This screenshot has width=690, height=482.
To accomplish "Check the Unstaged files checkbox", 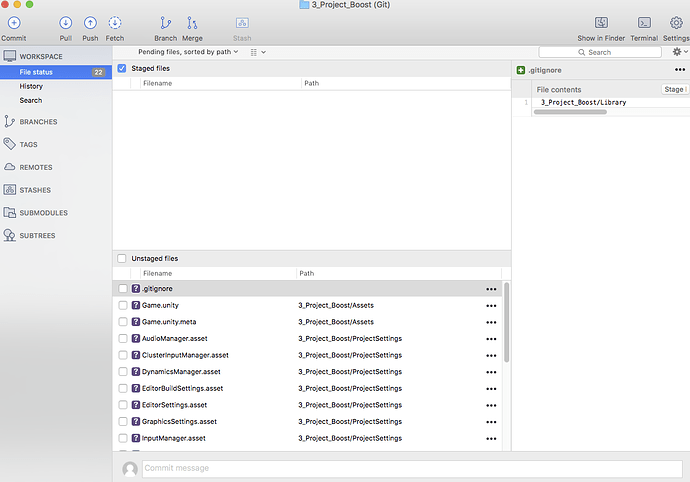I will (122, 258).
